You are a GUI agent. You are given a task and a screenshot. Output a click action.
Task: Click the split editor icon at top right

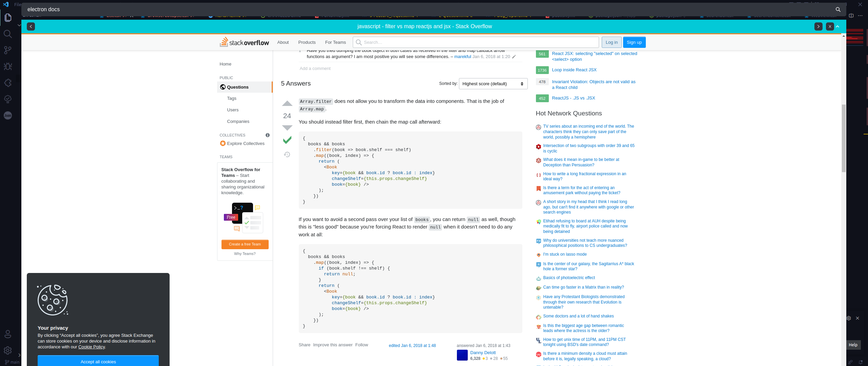coord(851,16)
